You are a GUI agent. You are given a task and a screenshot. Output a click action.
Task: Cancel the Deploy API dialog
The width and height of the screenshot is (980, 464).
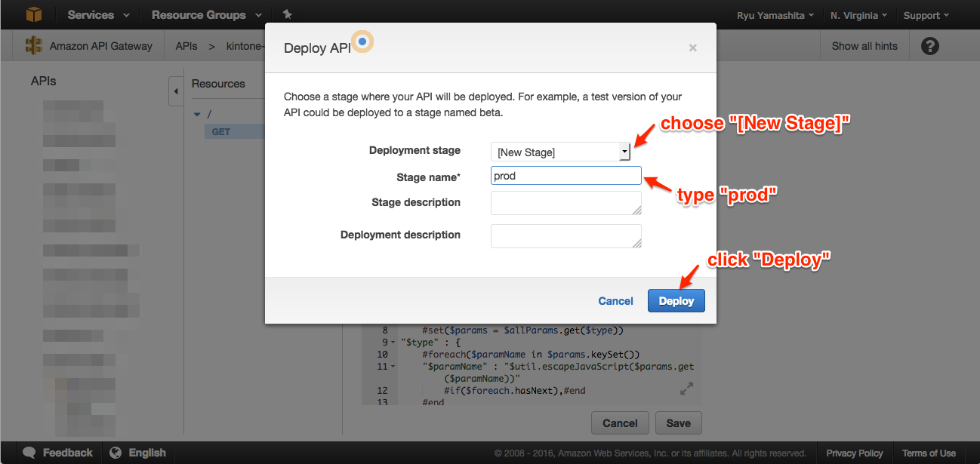coord(615,300)
